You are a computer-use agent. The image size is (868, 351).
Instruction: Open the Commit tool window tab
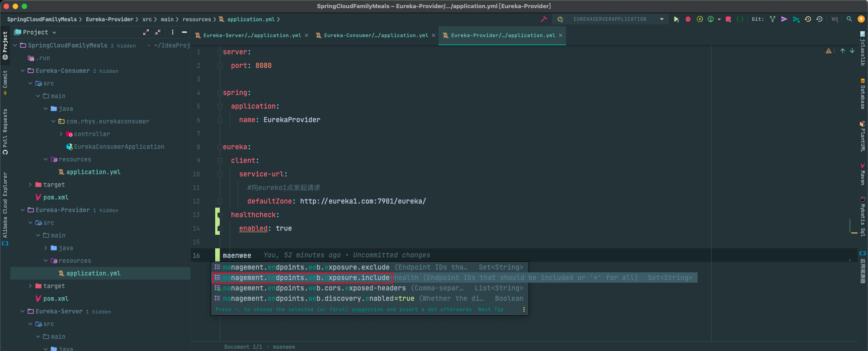(5, 82)
